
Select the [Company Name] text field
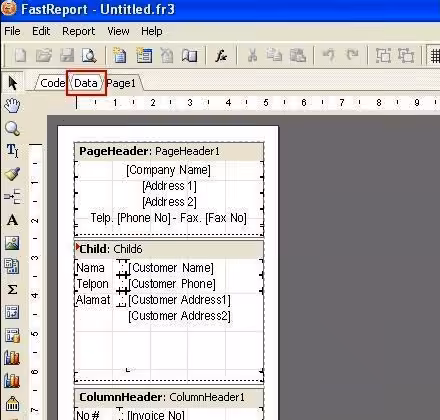click(x=168, y=170)
